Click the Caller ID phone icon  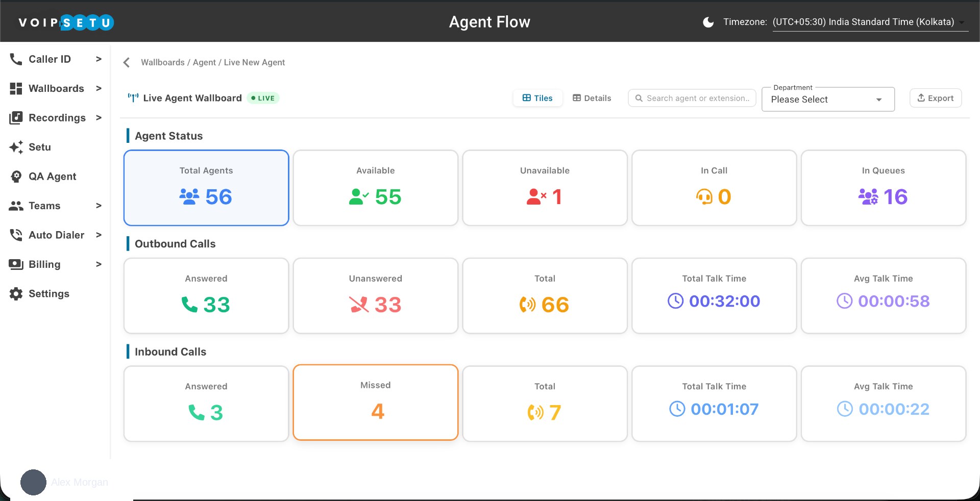pyautogui.click(x=16, y=59)
